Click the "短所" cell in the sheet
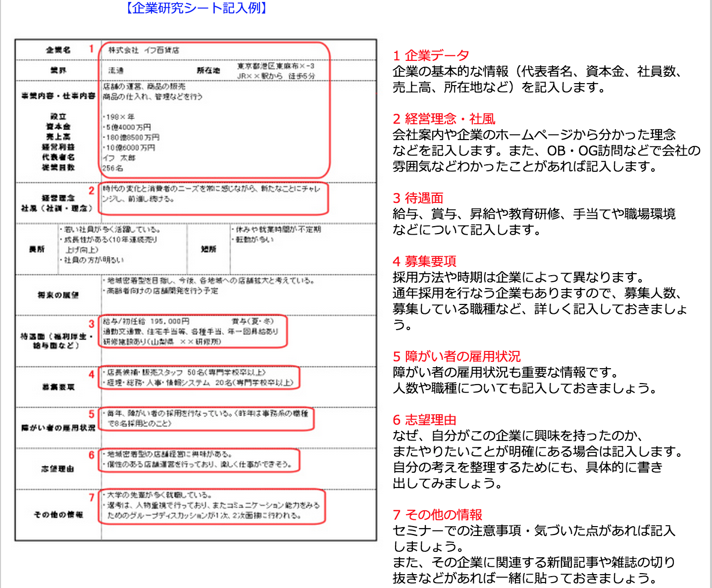Image resolution: width=712 pixels, height=588 pixels. (208, 249)
